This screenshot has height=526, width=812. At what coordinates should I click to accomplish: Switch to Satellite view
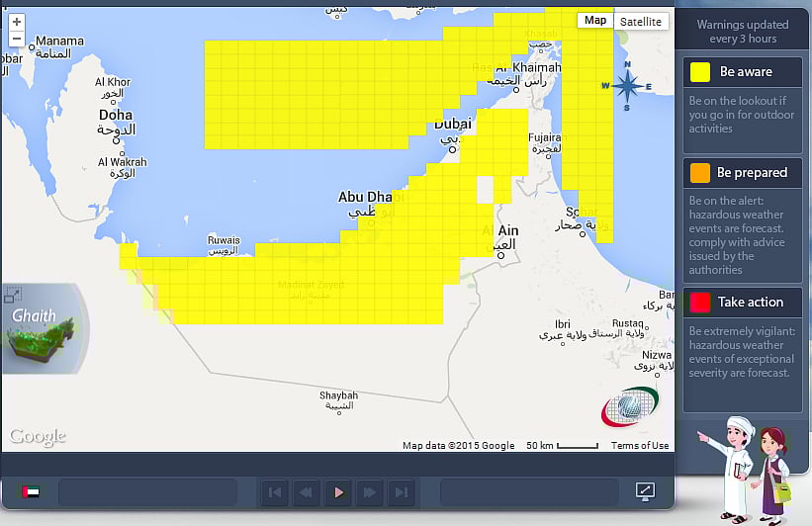[x=643, y=21]
